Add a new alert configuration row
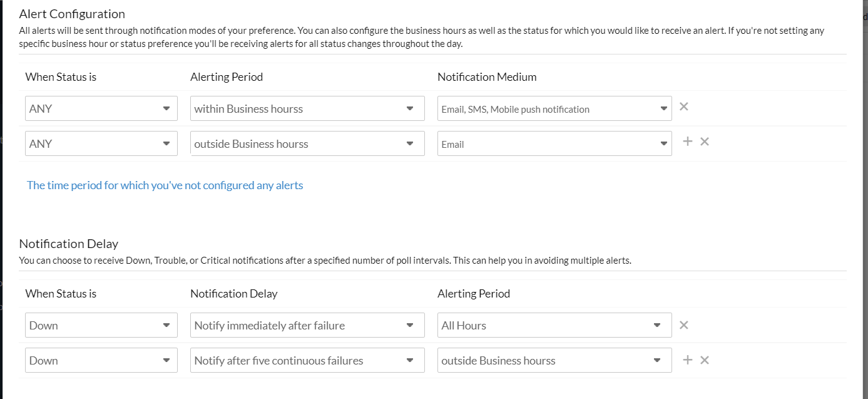868x399 pixels. [687, 142]
